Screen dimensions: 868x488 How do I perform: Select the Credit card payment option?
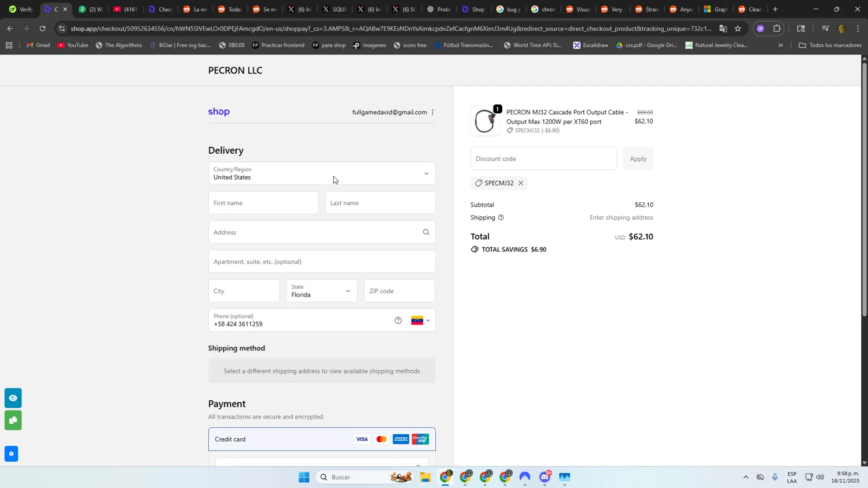click(322, 439)
